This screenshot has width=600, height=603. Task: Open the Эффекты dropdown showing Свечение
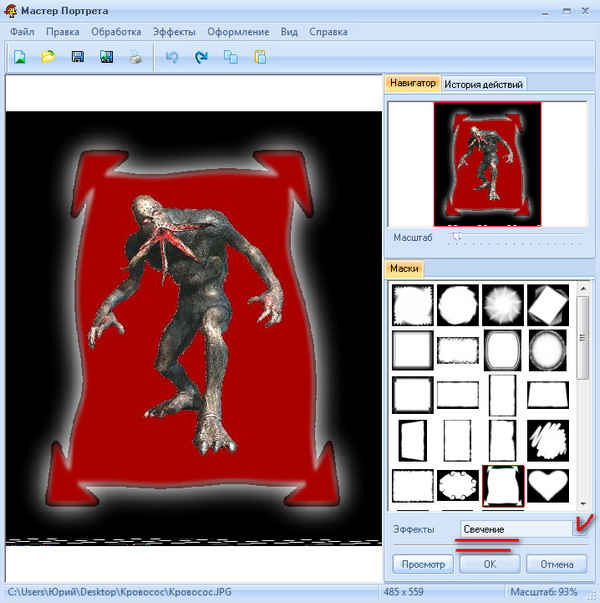pos(579,528)
